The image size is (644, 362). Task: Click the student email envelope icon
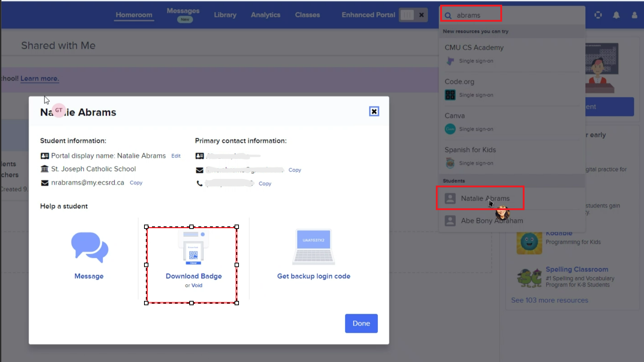[45, 183]
